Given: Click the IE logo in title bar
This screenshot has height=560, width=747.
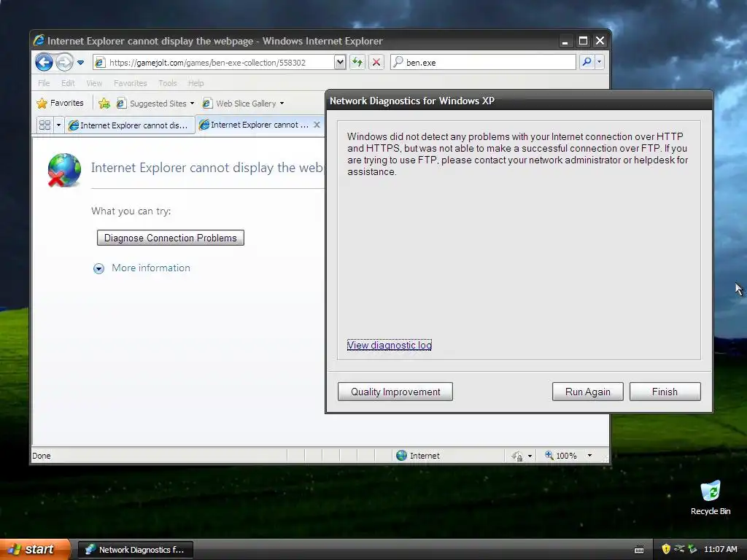Looking at the screenshot, I should click(39, 41).
